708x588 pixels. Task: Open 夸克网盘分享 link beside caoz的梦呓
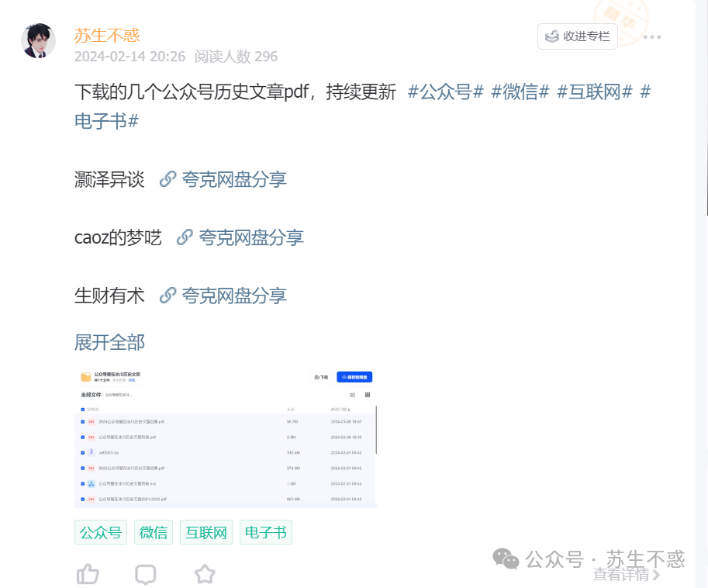tap(251, 237)
